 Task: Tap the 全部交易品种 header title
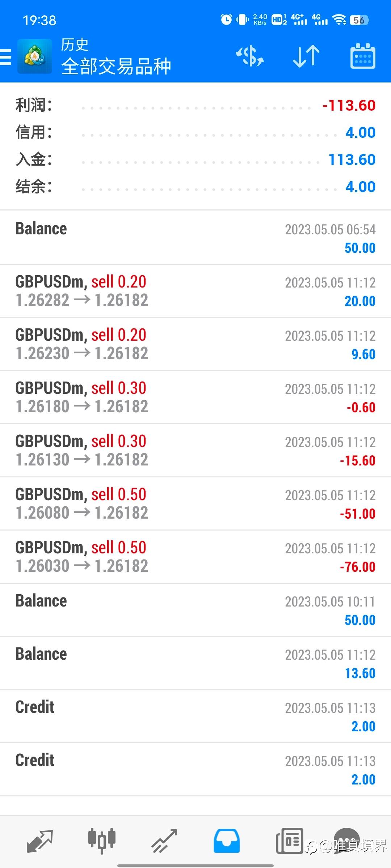tap(116, 66)
